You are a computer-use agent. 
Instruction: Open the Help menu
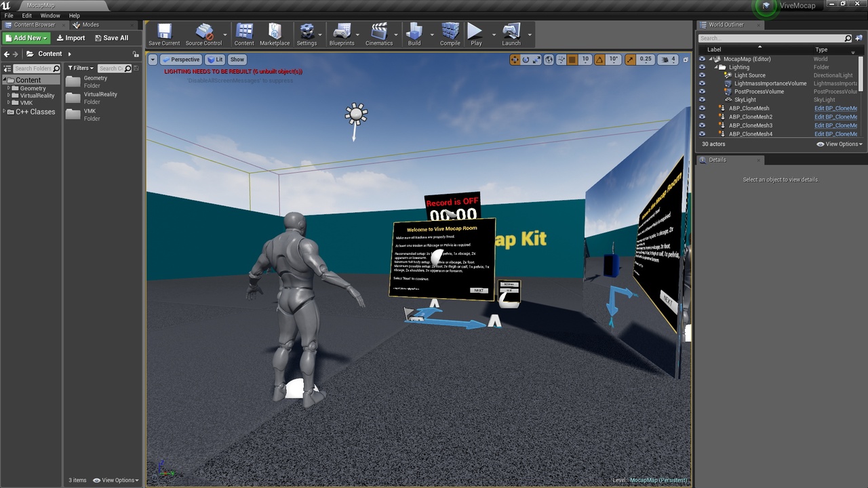point(75,16)
